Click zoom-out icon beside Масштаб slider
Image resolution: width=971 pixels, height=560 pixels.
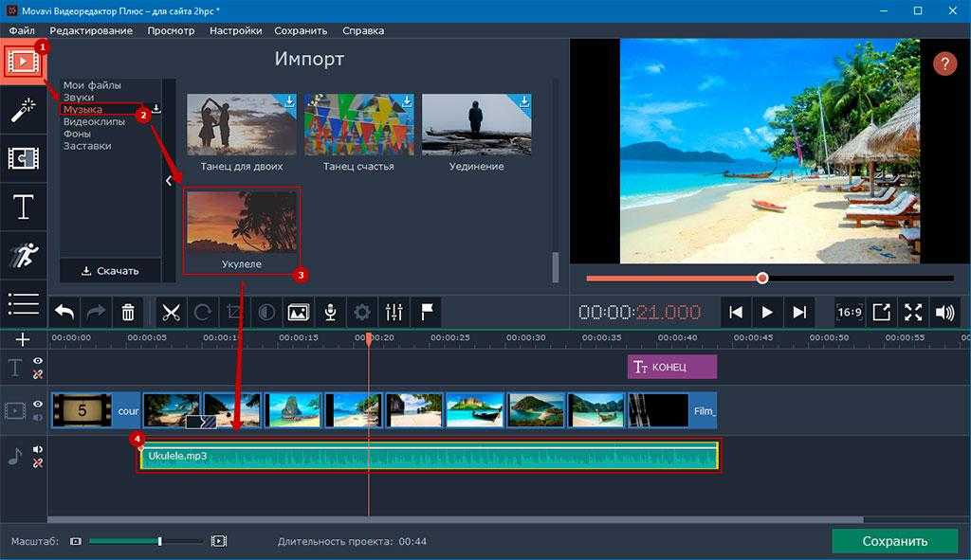76,541
